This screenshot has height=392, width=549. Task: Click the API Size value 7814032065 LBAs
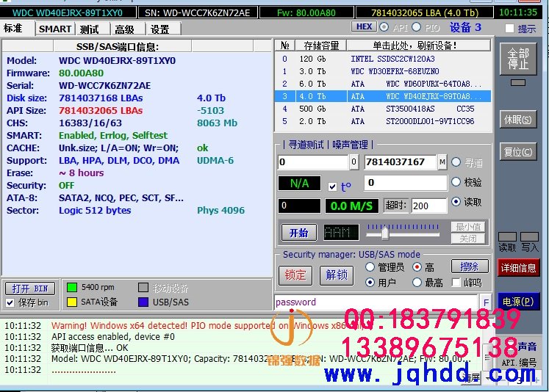[101, 111]
